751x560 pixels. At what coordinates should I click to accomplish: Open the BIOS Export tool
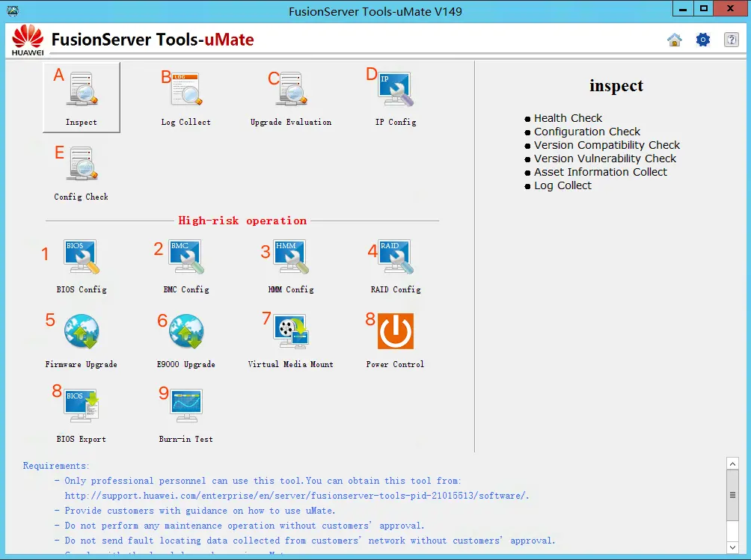[x=82, y=415]
